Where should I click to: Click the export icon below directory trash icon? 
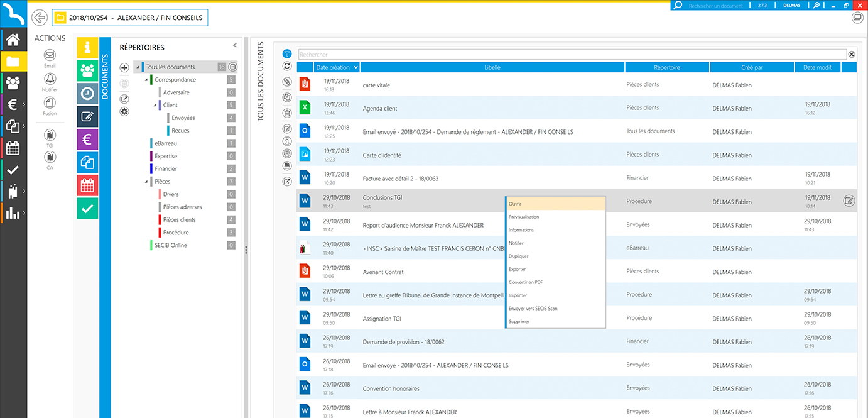click(124, 99)
